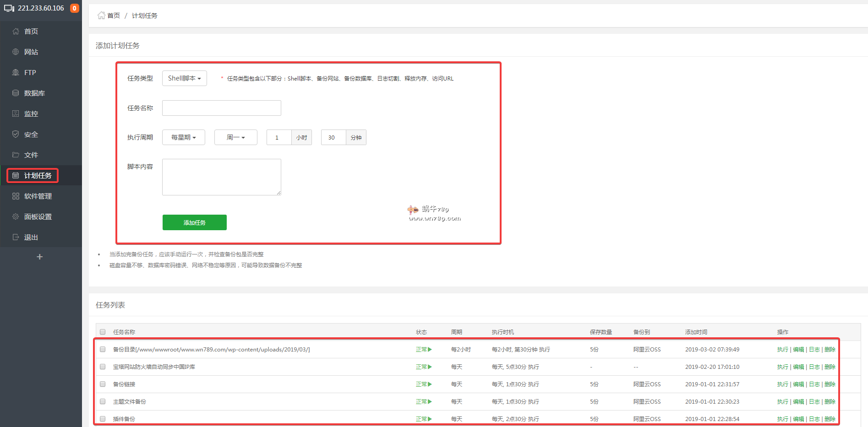The height and width of the screenshot is (427, 868).
Task: Click the database icon beside 数据库
Action: 16,93
